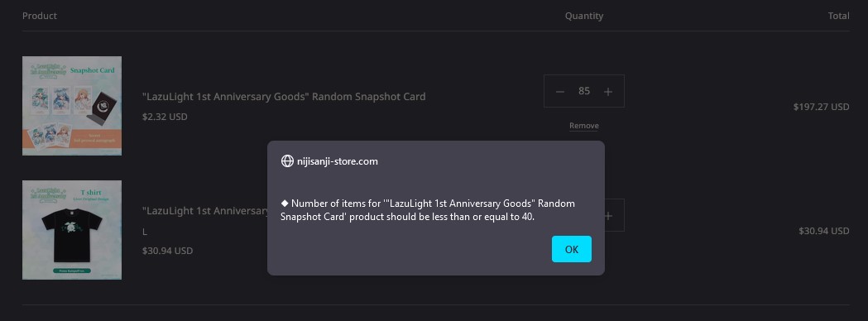Viewport: 868px width, 321px height.
Task: Open the LazuLight T-shirt product title link
Action: 205,211
